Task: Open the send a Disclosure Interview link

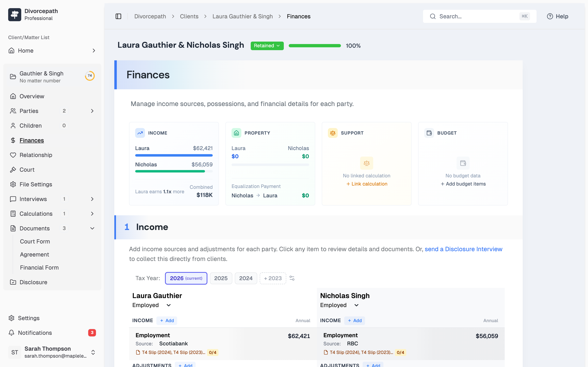Action: click(463, 249)
